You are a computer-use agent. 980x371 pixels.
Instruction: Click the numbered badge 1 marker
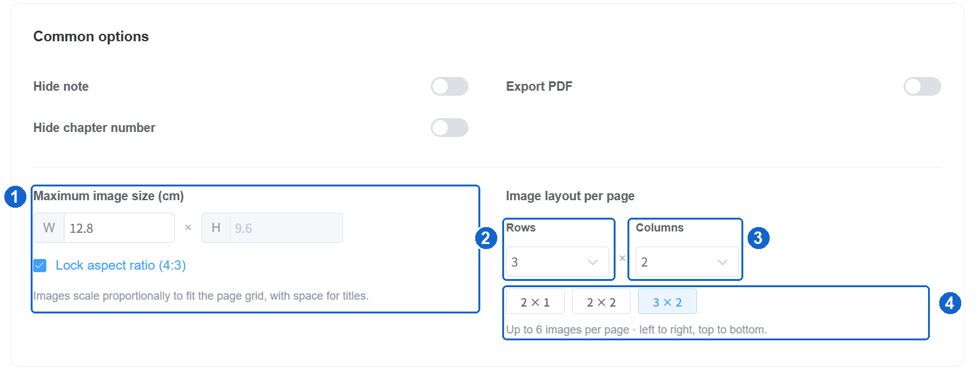click(x=14, y=197)
